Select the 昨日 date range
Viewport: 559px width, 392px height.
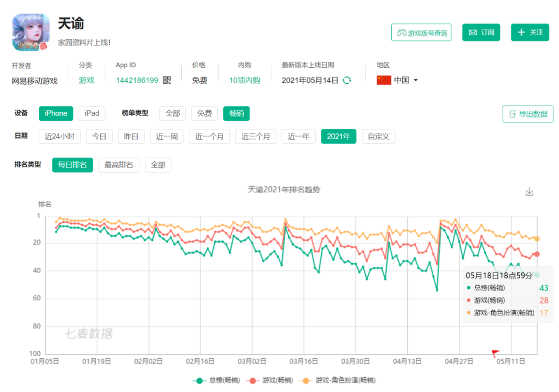point(131,137)
